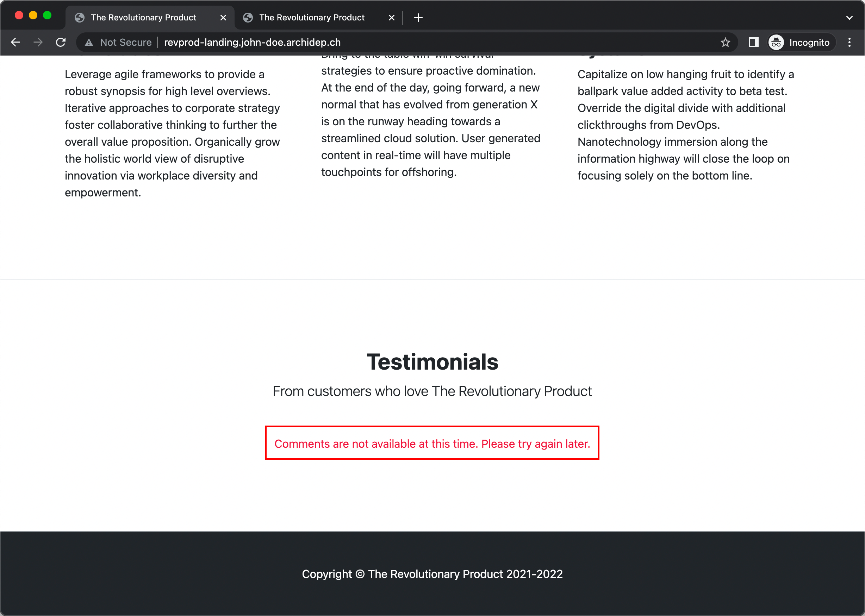Viewport: 865px width, 616px height.
Task: Open a new tab with plus button
Action: tap(418, 18)
